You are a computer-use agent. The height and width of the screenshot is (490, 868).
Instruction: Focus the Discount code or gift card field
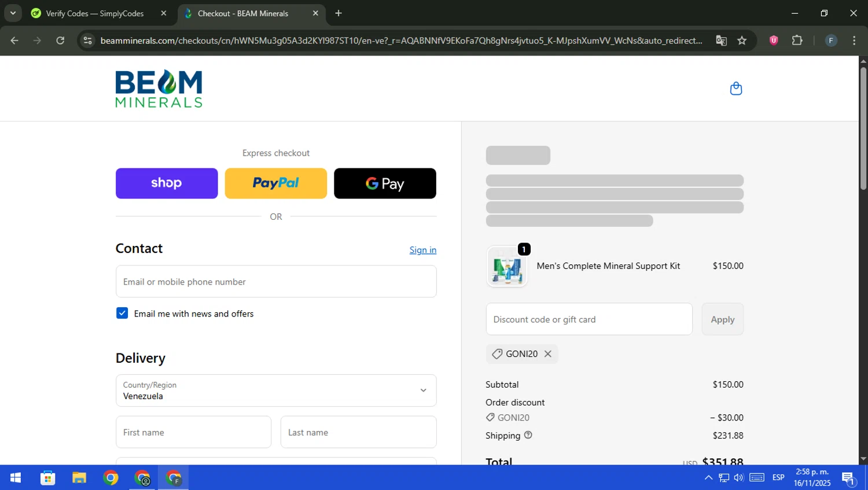tap(589, 319)
